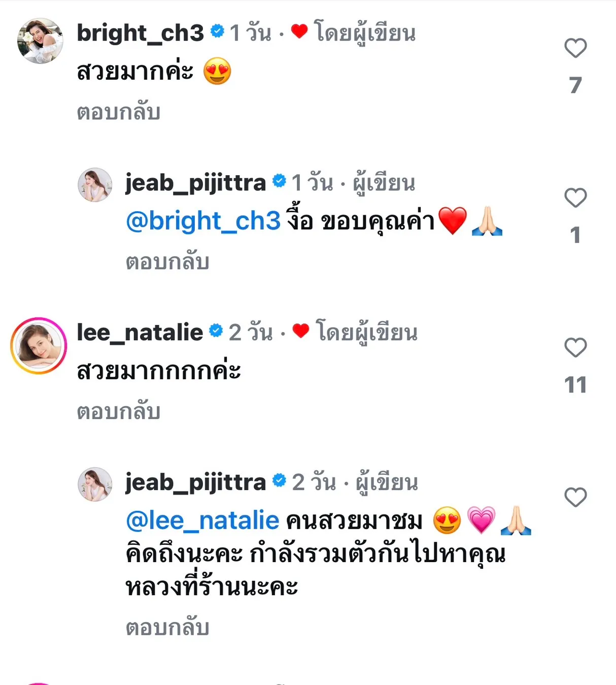
Task: Open the bright_ch3 username link
Action: [140, 33]
